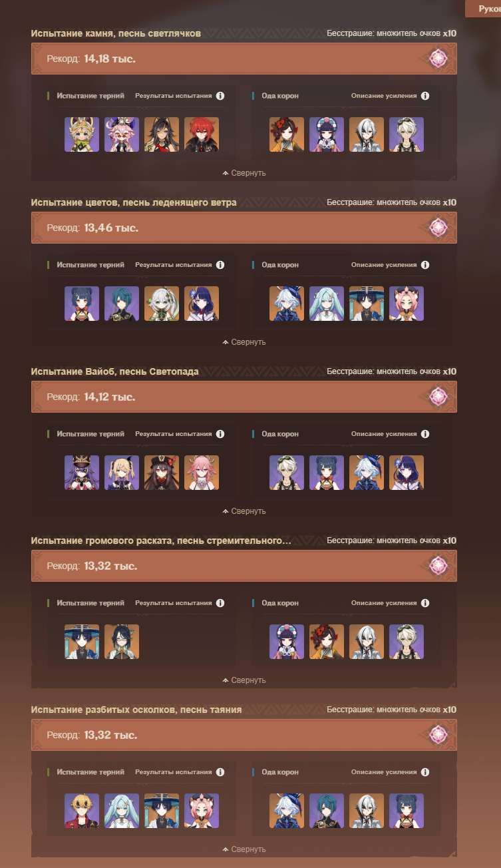The image size is (501, 868).
Task: Click info icon beside Описание усиления in thunder challenge
Action: point(425,603)
